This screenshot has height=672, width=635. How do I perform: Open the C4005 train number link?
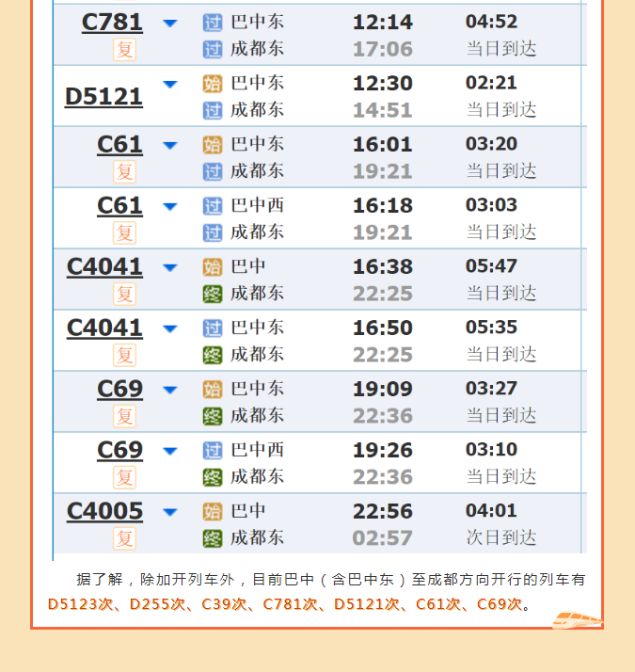click(104, 511)
